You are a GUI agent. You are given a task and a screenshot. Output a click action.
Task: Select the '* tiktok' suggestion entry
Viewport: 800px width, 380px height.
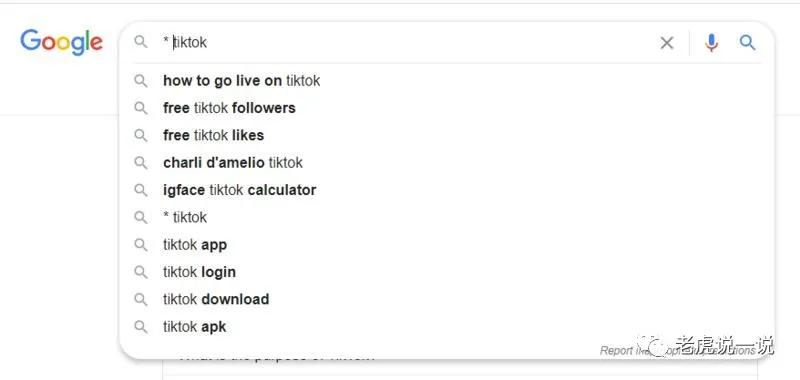click(x=446, y=217)
